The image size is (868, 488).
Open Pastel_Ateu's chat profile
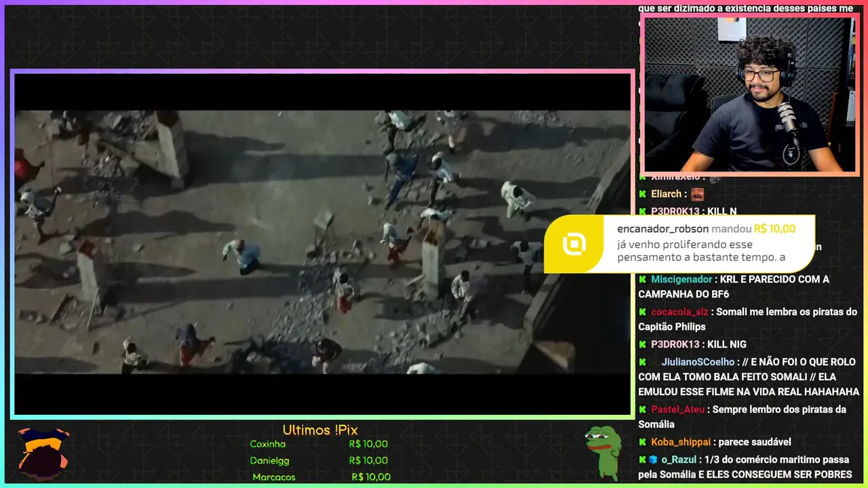pyautogui.click(x=677, y=409)
